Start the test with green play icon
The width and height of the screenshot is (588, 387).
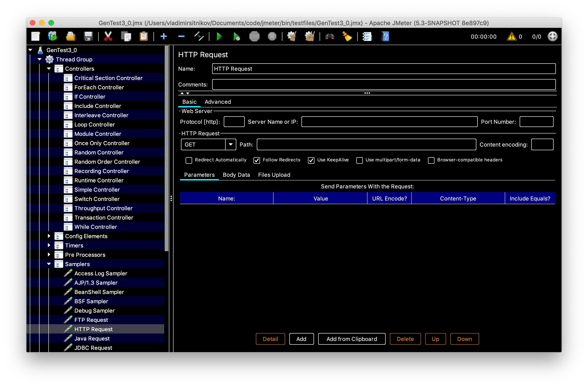tap(219, 37)
